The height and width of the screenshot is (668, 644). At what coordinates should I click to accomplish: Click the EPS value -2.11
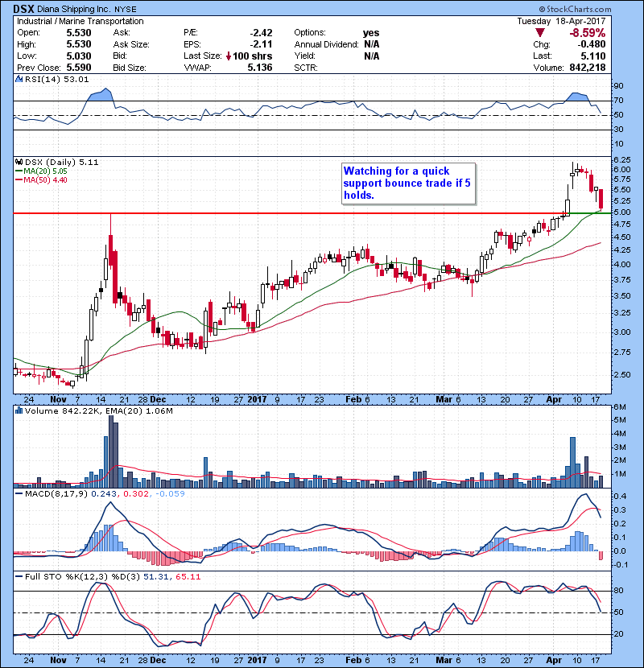pos(261,44)
